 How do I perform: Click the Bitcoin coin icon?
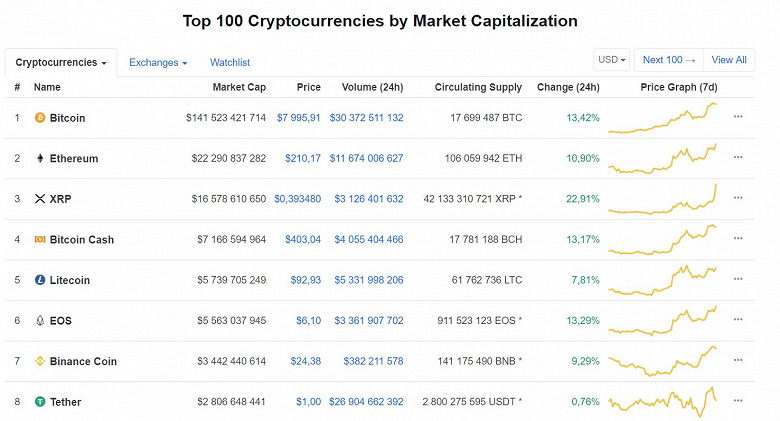pos(40,118)
